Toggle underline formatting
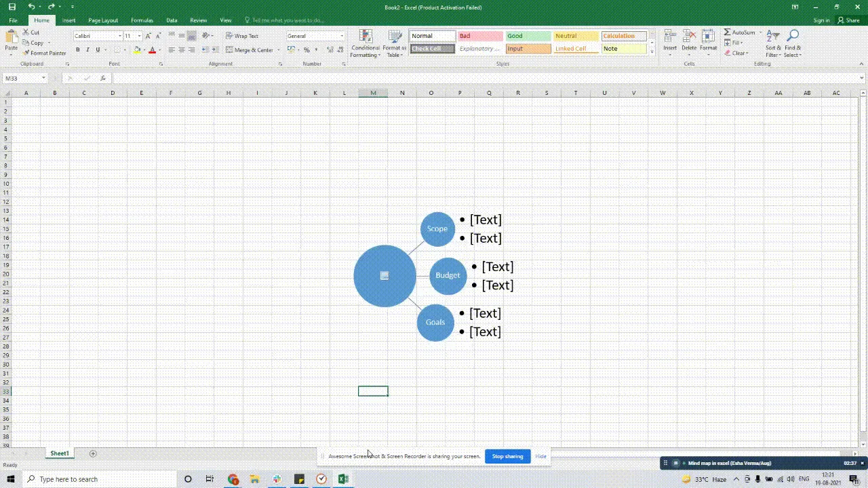 point(98,49)
